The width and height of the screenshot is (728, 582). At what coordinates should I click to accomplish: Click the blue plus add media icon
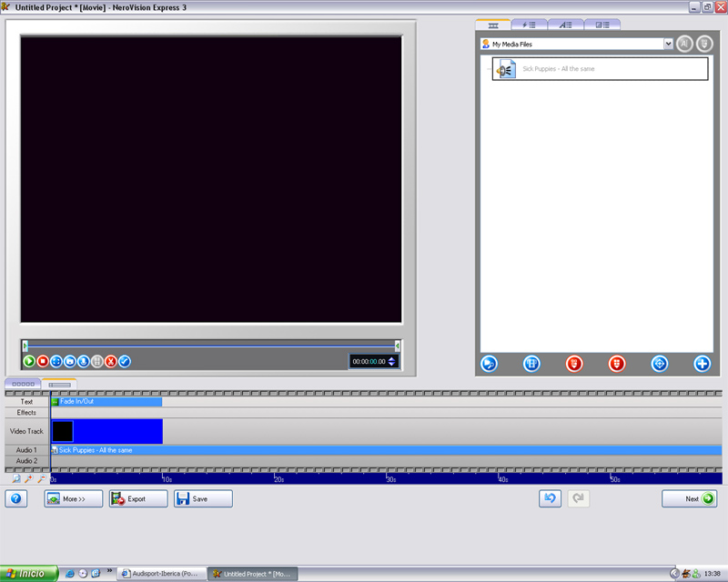(x=703, y=364)
